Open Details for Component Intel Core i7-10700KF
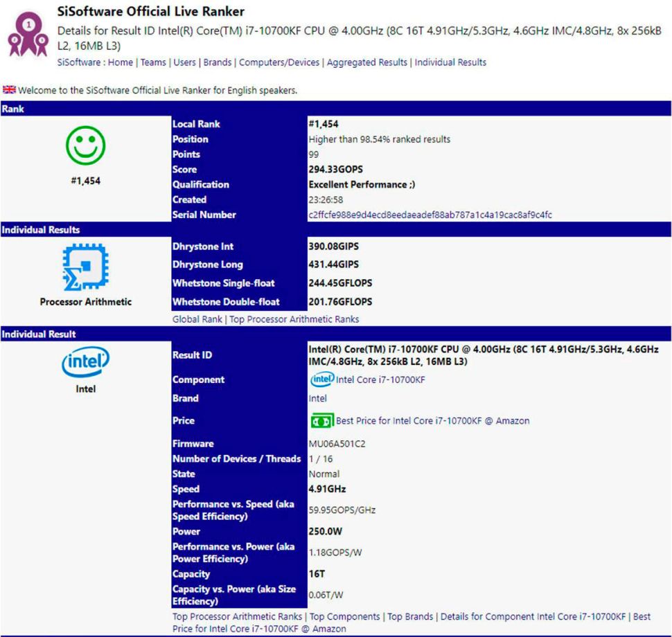 pos(533,616)
